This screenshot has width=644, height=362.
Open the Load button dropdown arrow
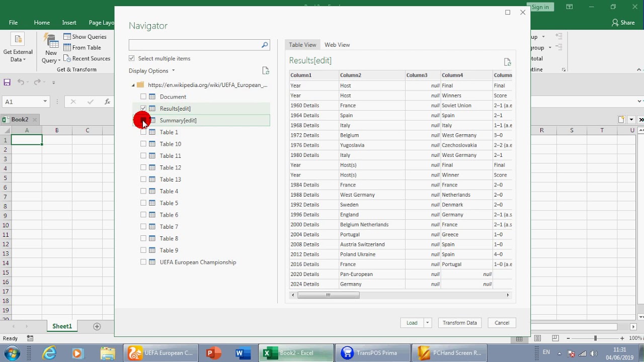[x=427, y=323]
